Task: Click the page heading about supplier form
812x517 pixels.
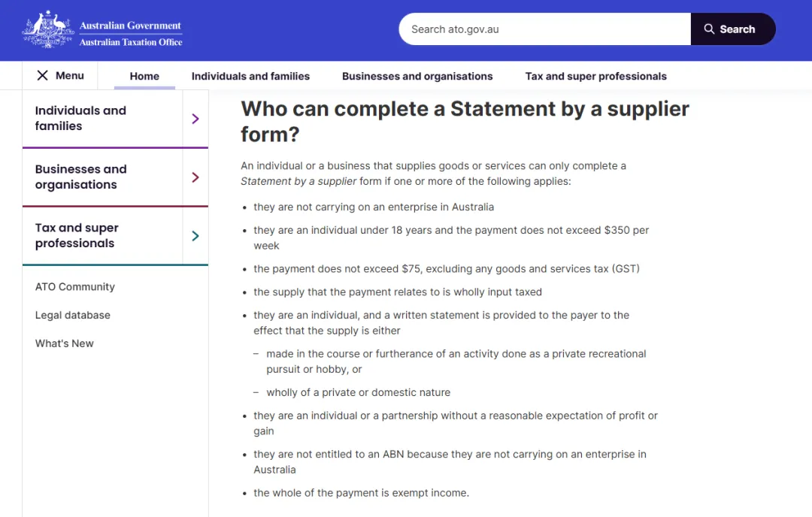Action: [465, 122]
